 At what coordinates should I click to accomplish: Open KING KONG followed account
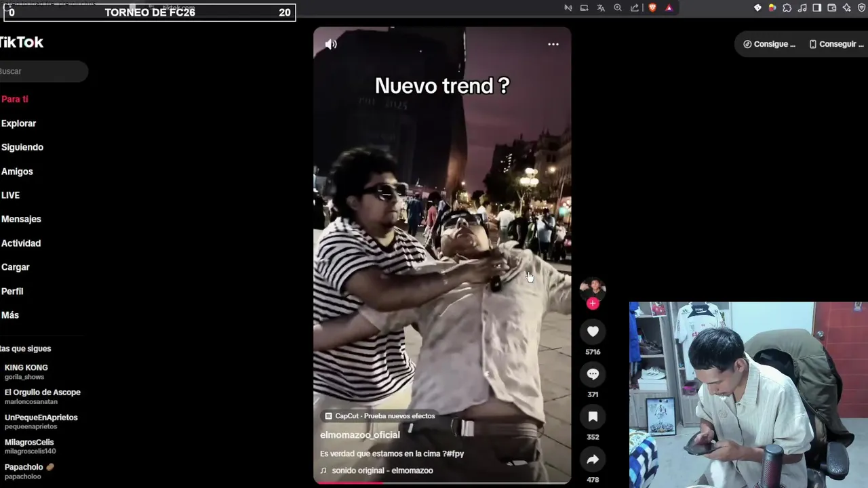click(x=26, y=371)
